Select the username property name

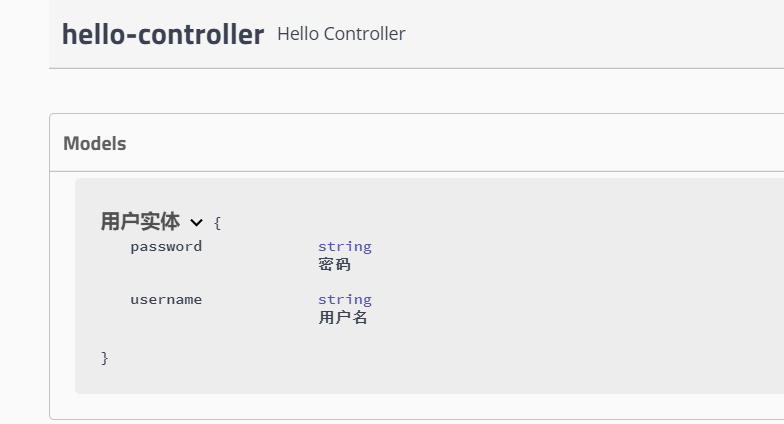(x=166, y=299)
